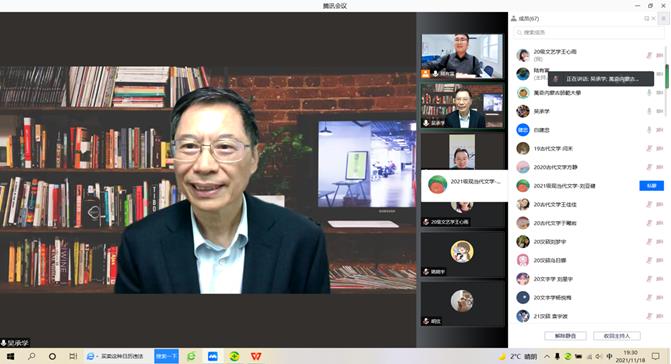
Task: Select 陆有富 video thumbnail at top
Action: tap(462, 56)
